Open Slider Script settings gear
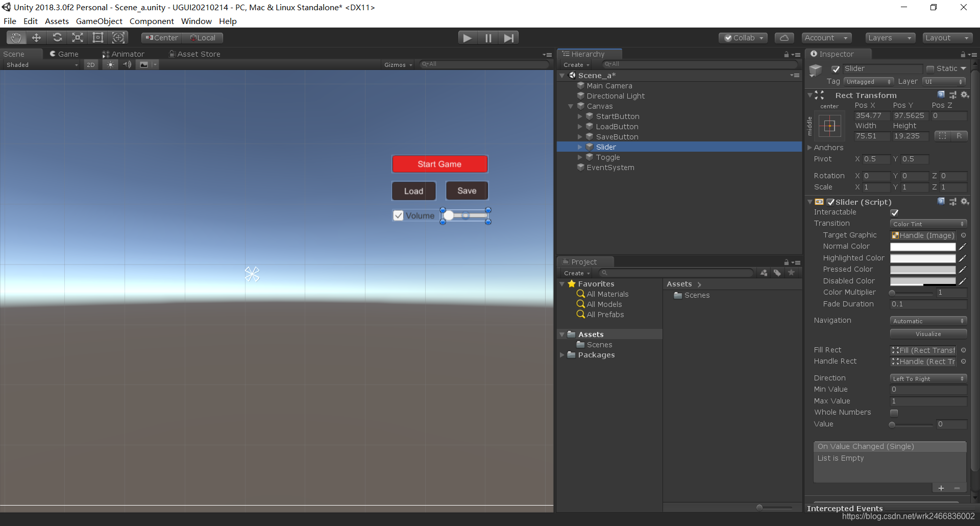Screen dimensions: 980x526 coord(965,202)
